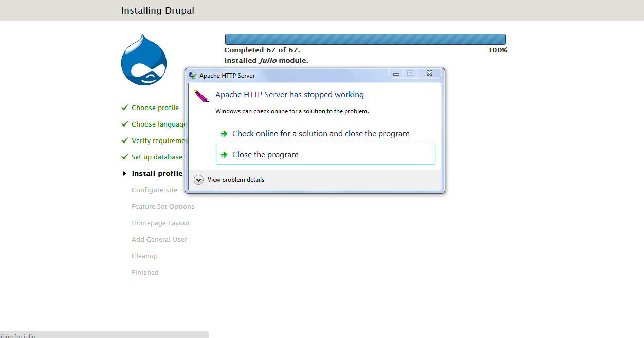This screenshot has height=338, width=644.
Task: Click the installation progress bar
Action: (365, 39)
